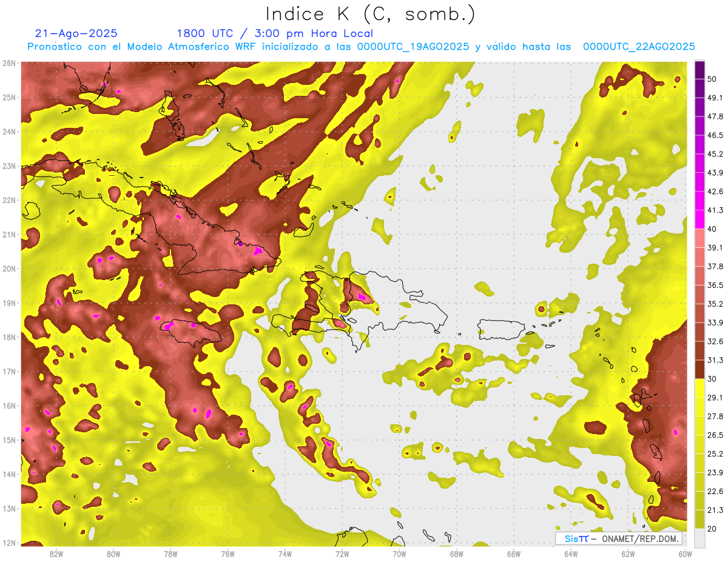Image resolution: width=728 pixels, height=562 pixels.
Task: Click the latitude label "17N"
Action: click(x=9, y=372)
